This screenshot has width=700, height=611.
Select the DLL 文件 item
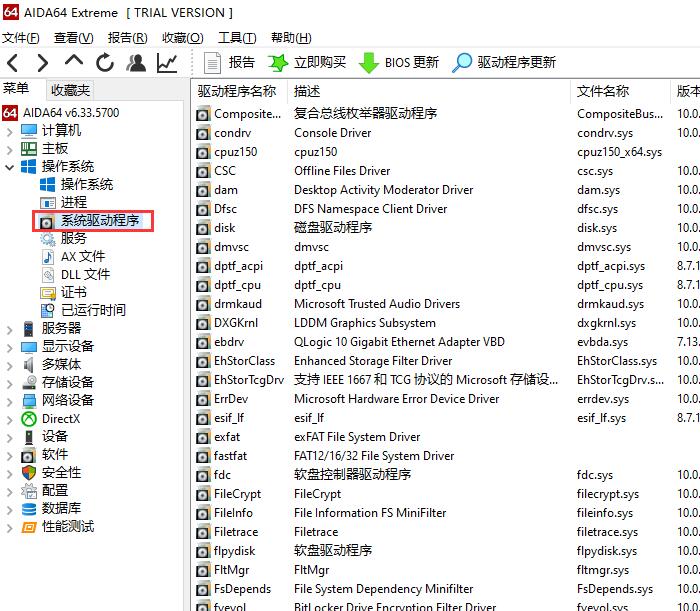pyautogui.click(x=85, y=274)
